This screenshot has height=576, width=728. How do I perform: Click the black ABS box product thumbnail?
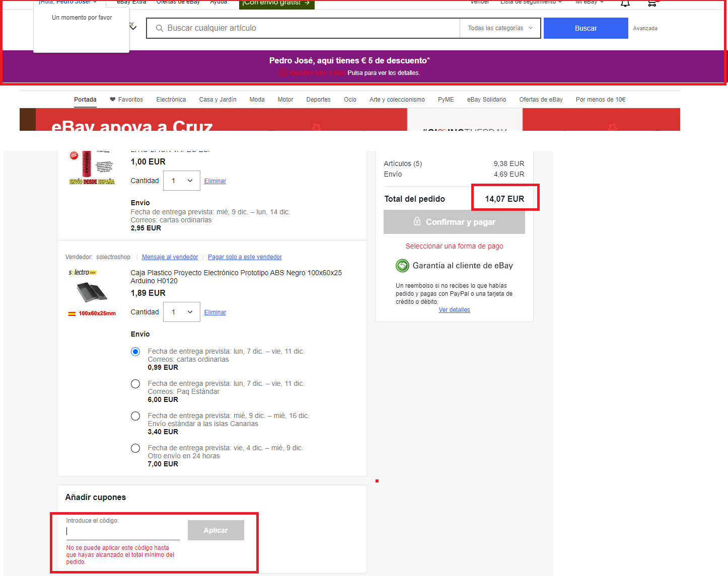(92, 292)
